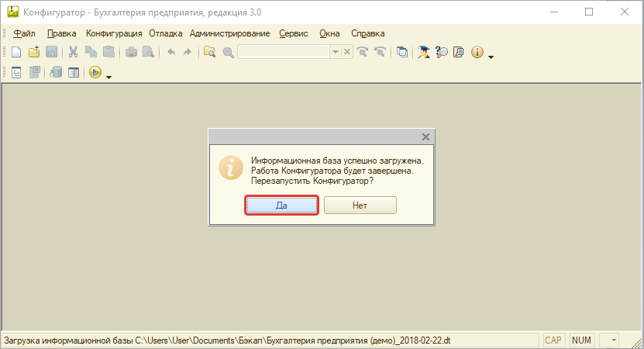The height and width of the screenshot is (349, 644).
Task: Click the properties palette icon
Action: coord(74,73)
